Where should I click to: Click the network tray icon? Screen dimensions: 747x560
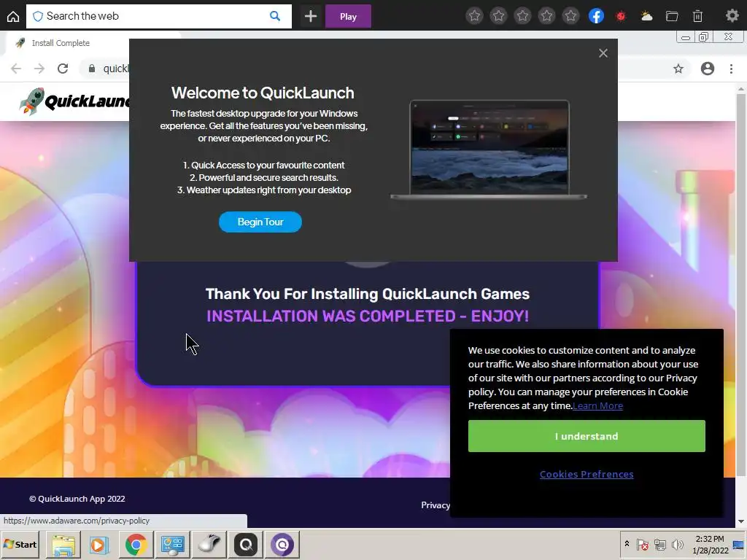click(x=659, y=544)
